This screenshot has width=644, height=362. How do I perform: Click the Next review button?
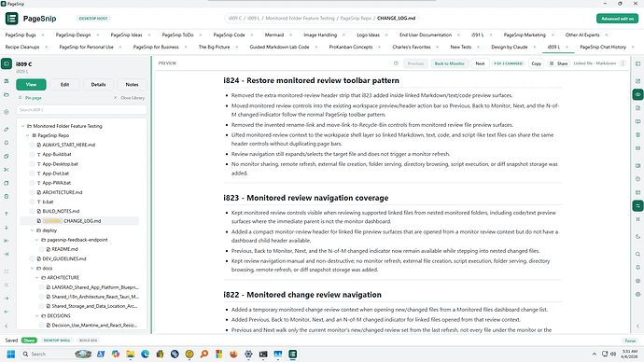pyautogui.click(x=480, y=63)
